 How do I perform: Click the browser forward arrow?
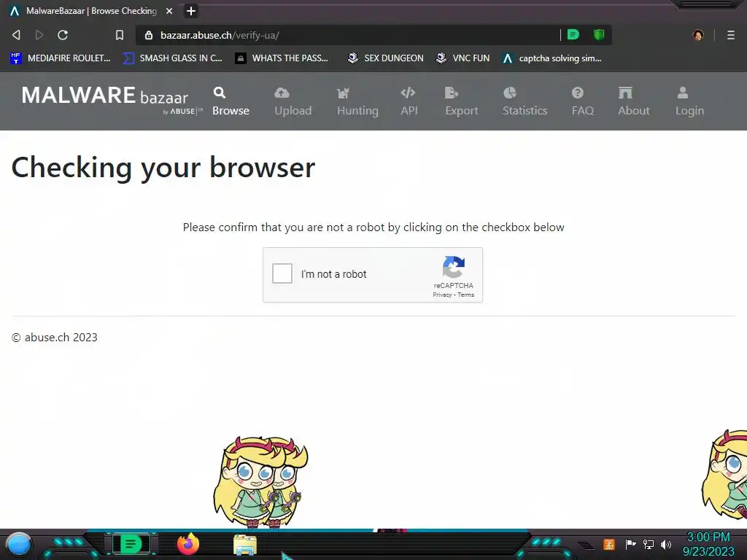(x=39, y=35)
